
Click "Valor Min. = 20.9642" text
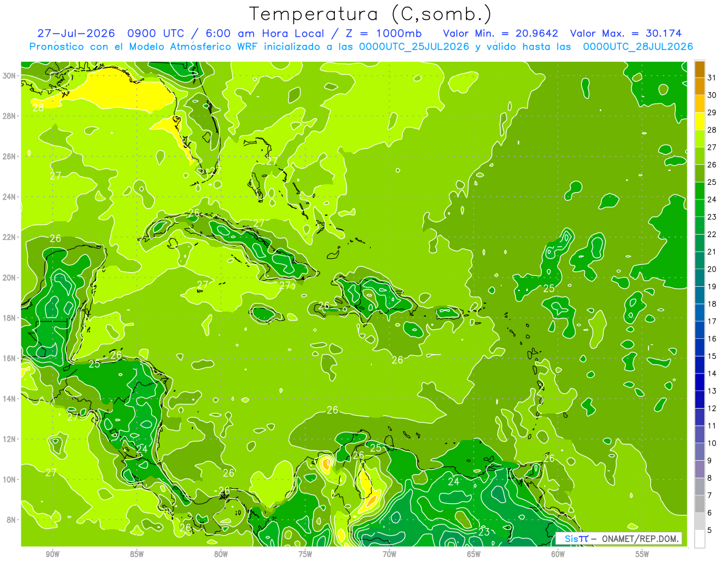point(500,33)
